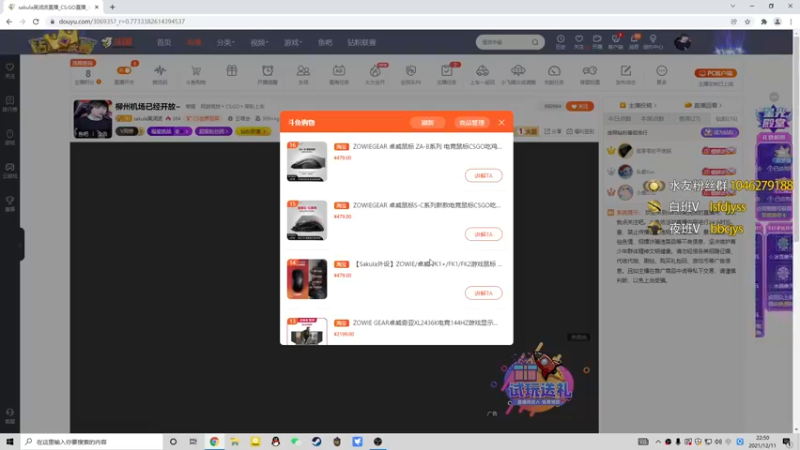800x450 pixels.
Task: Open the stream code waveform icon
Action: [x=160, y=73]
